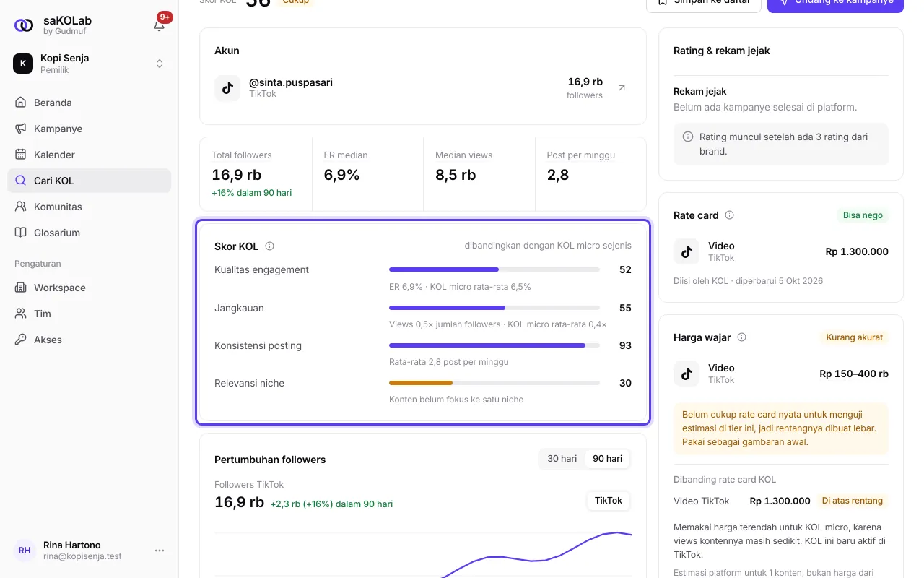Select the TikTok platform filter on the chart
The image size is (924, 578).
coord(609,501)
